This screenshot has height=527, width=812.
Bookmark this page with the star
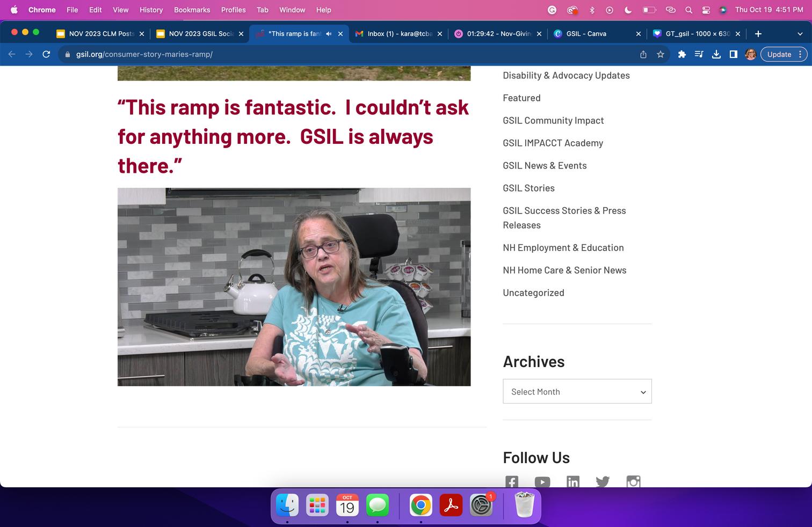pos(661,54)
